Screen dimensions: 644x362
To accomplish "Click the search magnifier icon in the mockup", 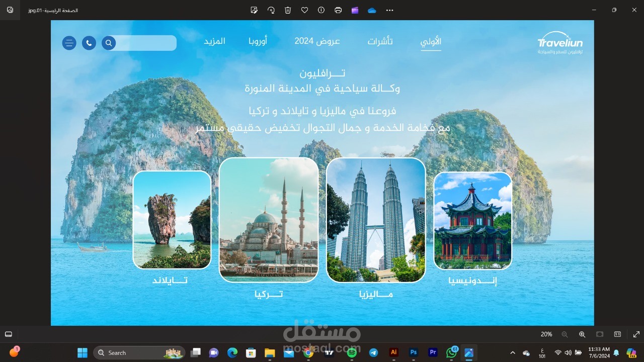I will 109,43.
